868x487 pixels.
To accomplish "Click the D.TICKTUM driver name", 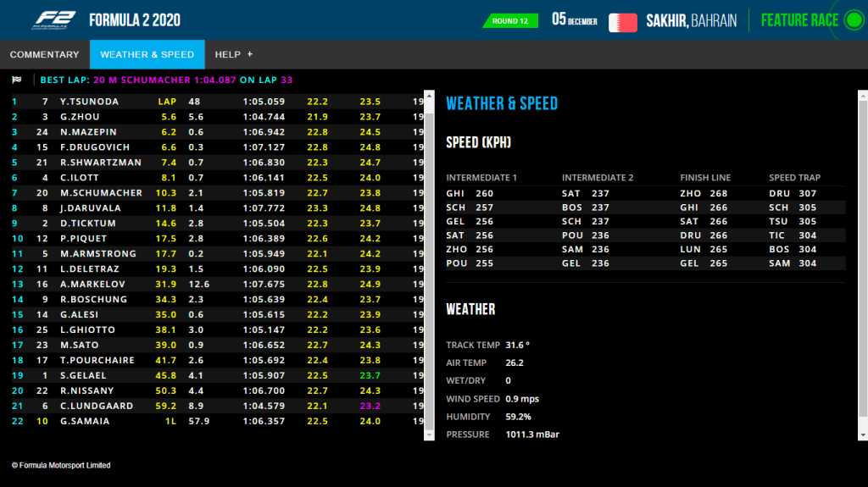I will pos(88,224).
